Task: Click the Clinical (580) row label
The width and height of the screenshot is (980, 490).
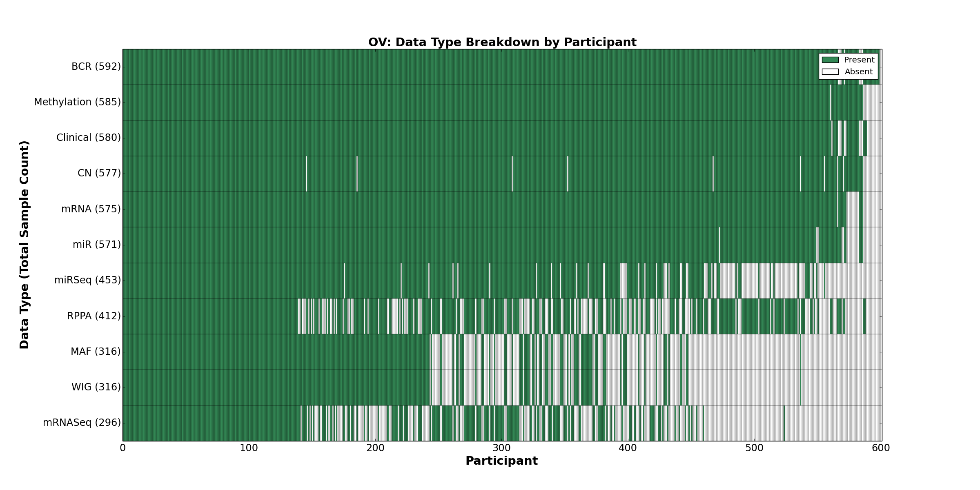Action: coord(89,138)
